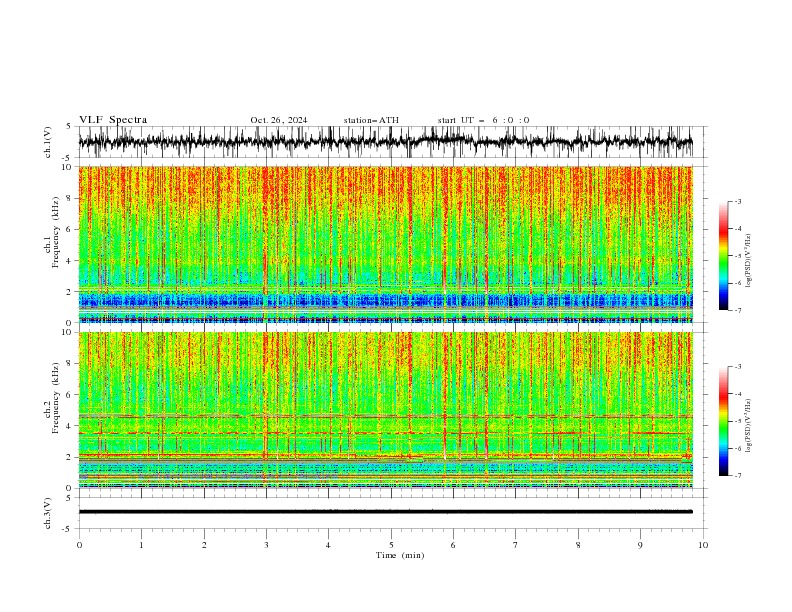Click the "7" tick on the time axis
Viewport: 792px width, 612px height.
point(516,545)
